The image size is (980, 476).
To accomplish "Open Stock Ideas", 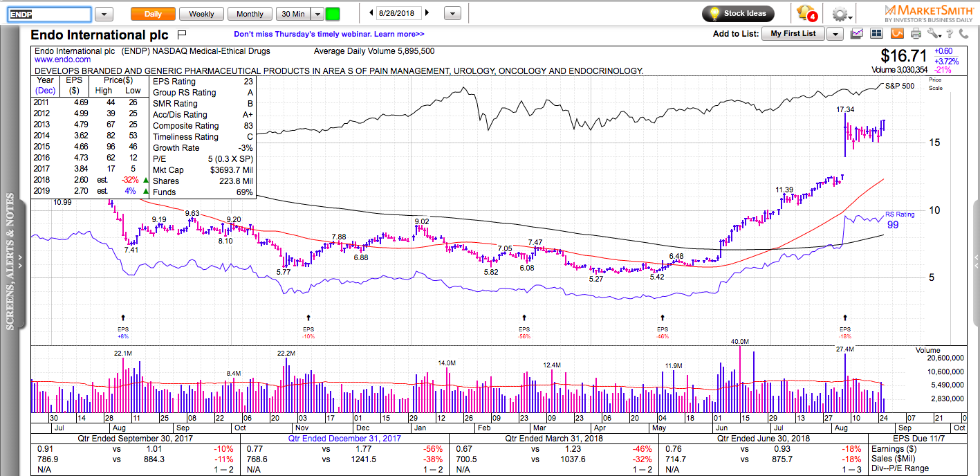I will tap(739, 13).
